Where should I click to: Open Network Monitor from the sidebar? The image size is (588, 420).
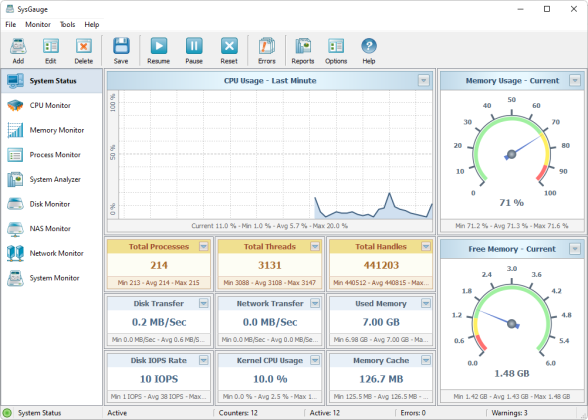click(51, 254)
